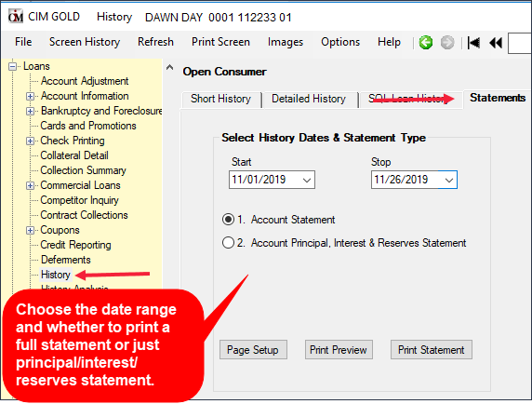Screen dimensions: 532x404
Task: Click the rewind previous records icon
Action: tap(496, 43)
